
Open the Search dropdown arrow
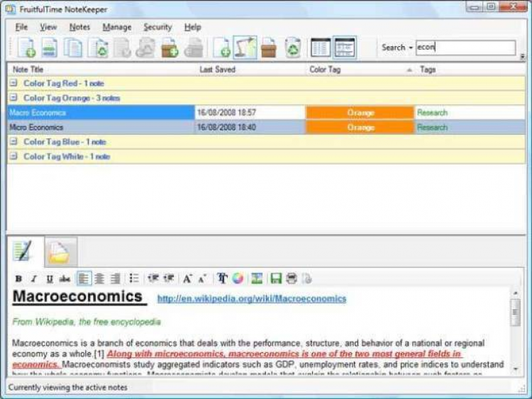(411, 47)
